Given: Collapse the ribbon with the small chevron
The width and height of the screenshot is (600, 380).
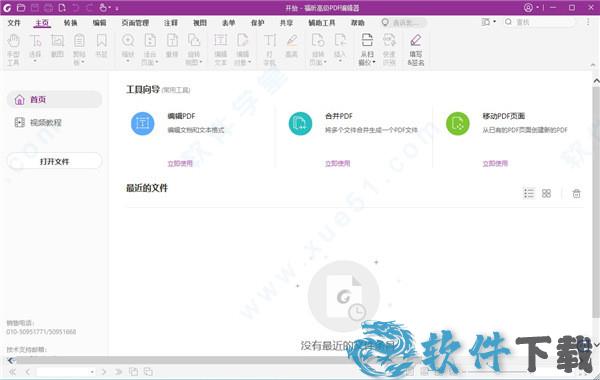Looking at the screenshot, I should [x=593, y=65].
